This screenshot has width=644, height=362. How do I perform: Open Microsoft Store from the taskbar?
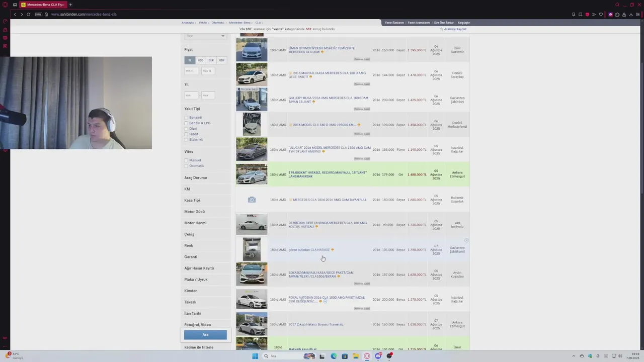coord(345,356)
